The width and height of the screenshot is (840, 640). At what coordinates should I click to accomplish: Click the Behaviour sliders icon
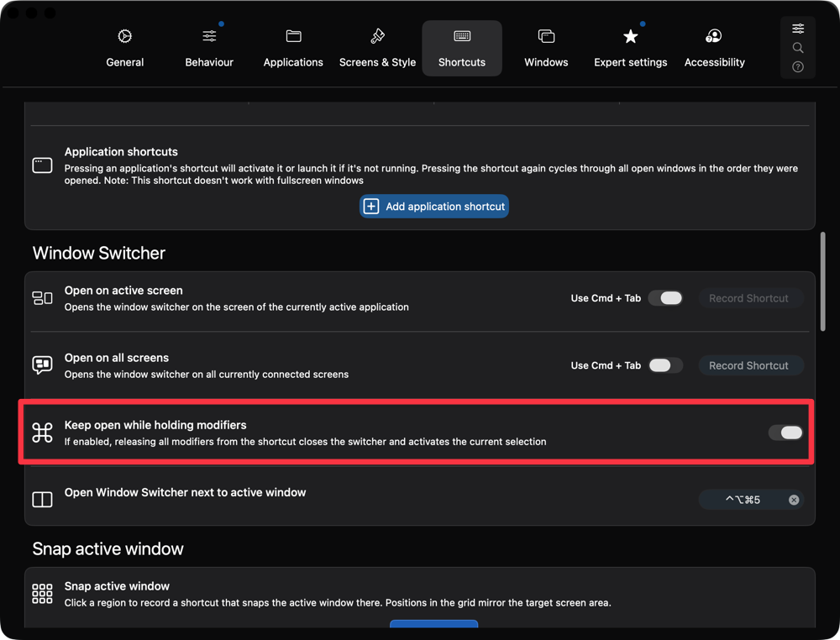[x=209, y=36]
